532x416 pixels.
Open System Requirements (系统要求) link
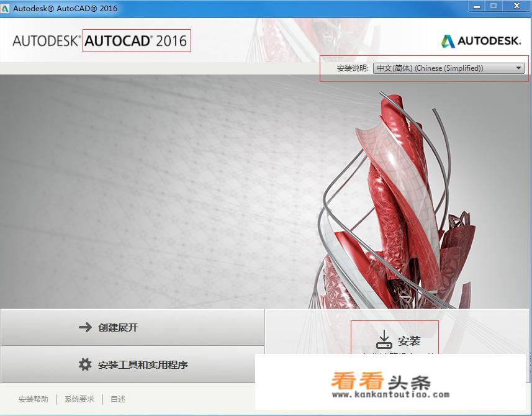pos(79,399)
